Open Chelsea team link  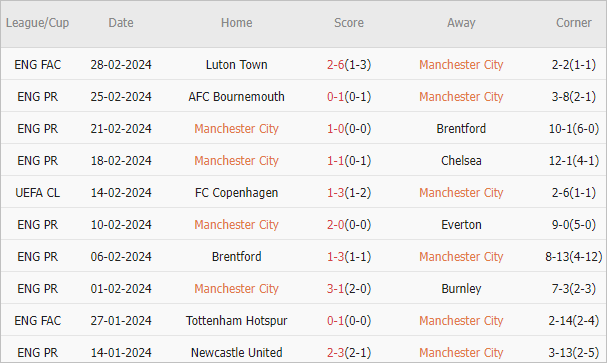click(461, 161)
